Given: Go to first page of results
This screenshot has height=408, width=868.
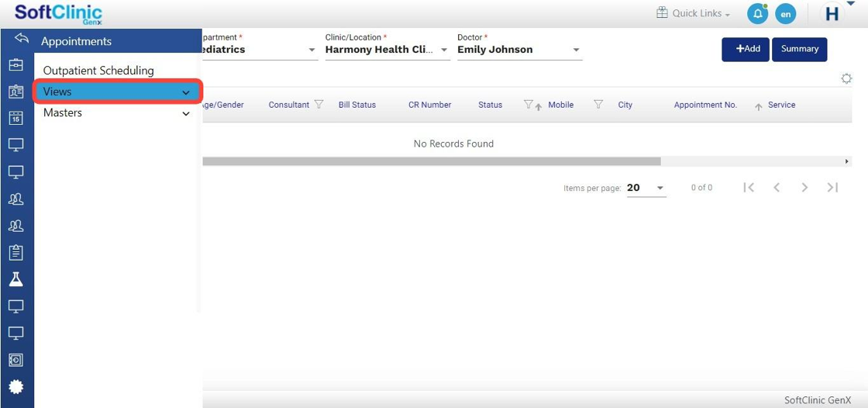Looking at the screenshot, I should click(749, 188).
